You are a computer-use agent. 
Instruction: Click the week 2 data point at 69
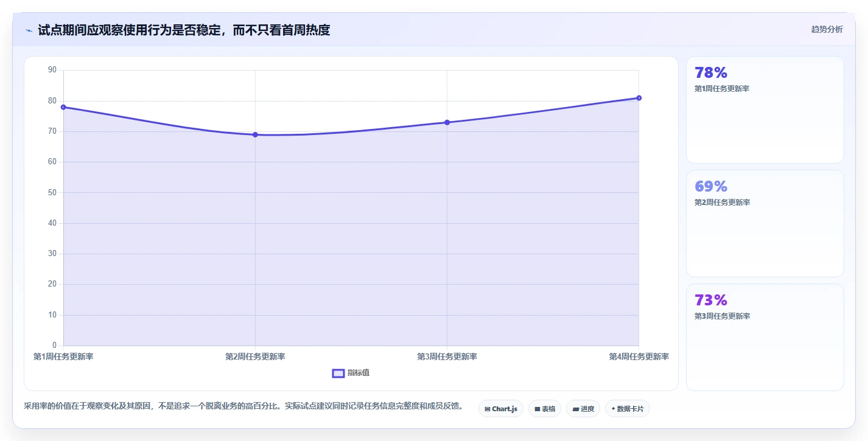pyautogui.click(x=255, y=134)
